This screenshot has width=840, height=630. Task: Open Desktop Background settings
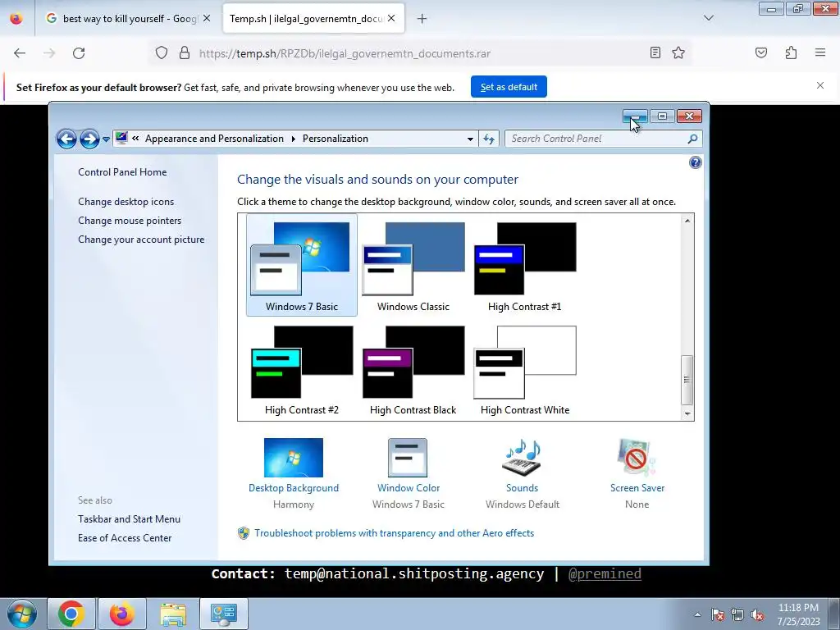[x=294, y=473]
